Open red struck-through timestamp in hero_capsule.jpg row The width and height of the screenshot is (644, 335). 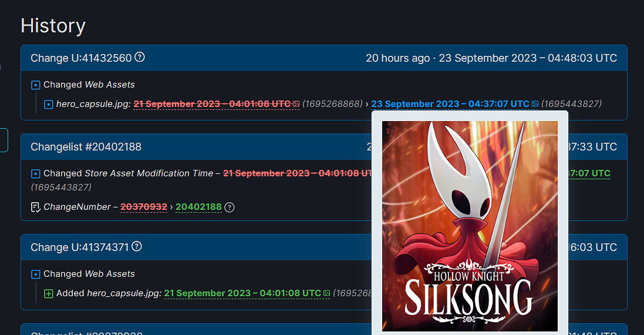pos(212,104)
